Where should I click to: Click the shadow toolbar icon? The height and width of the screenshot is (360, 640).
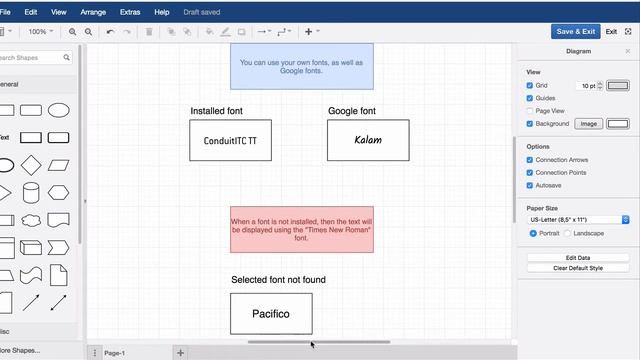242,31
